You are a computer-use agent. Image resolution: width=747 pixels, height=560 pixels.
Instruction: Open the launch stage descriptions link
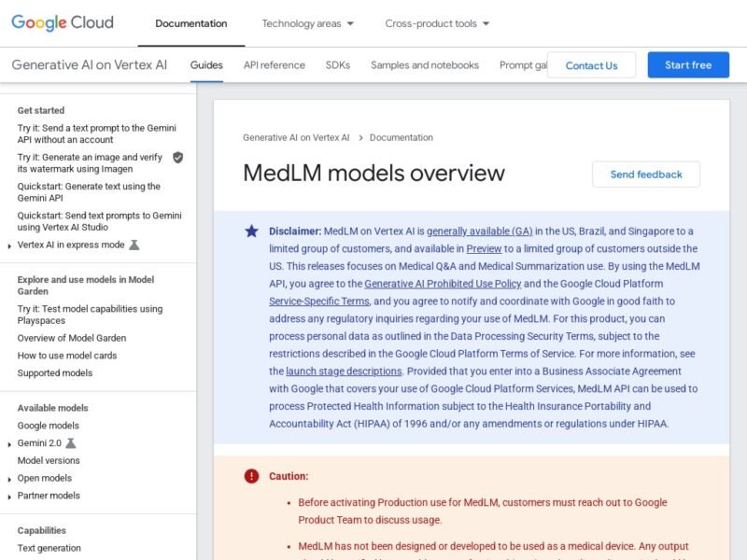[344, 371]
